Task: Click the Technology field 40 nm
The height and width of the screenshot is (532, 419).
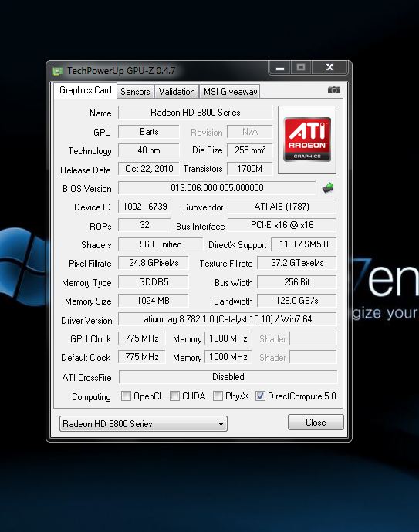Action: [149, 150]
